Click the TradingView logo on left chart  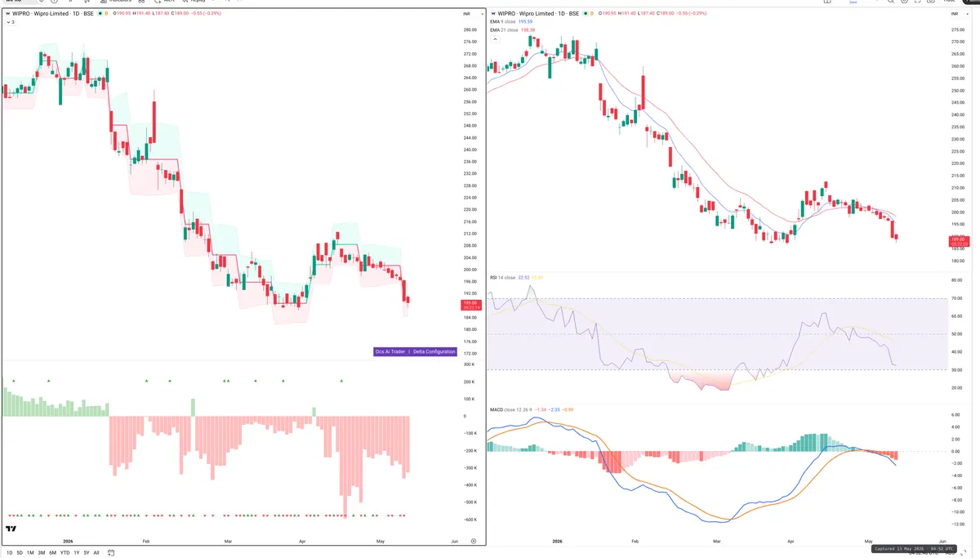click(11, 529)
